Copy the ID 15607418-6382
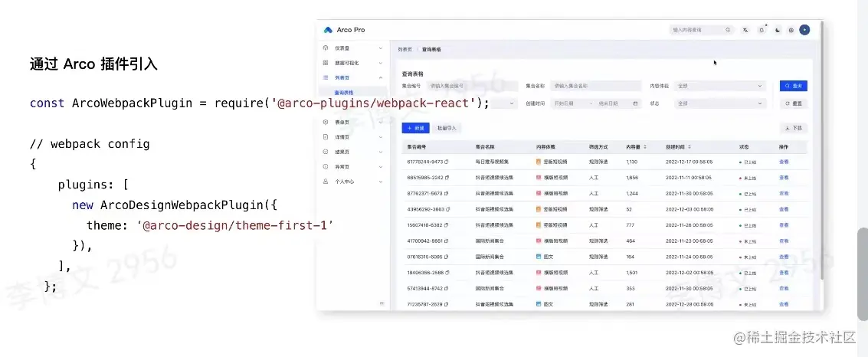 tap(446, 226)
